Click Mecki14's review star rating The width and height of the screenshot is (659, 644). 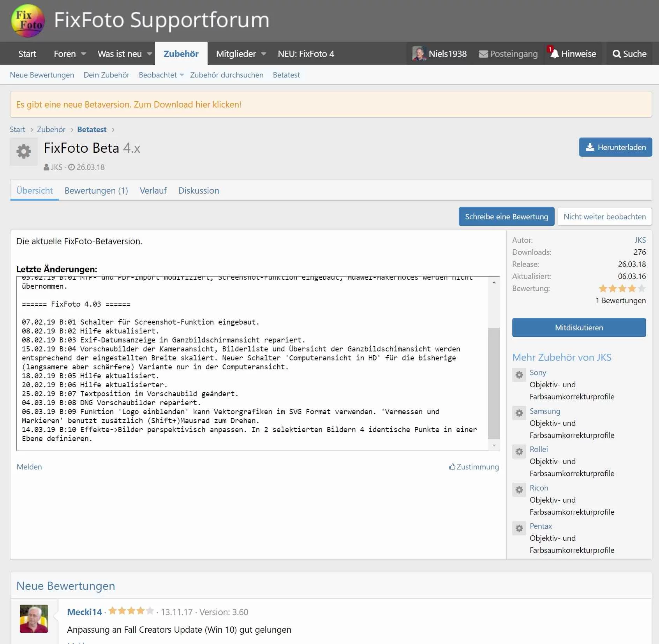(x=131, y=611)
